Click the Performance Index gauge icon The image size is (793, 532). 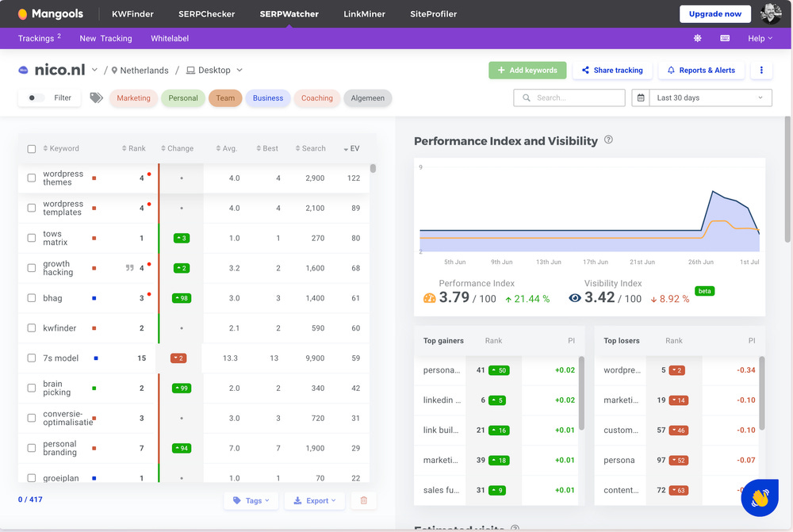(x=429, y=298)
